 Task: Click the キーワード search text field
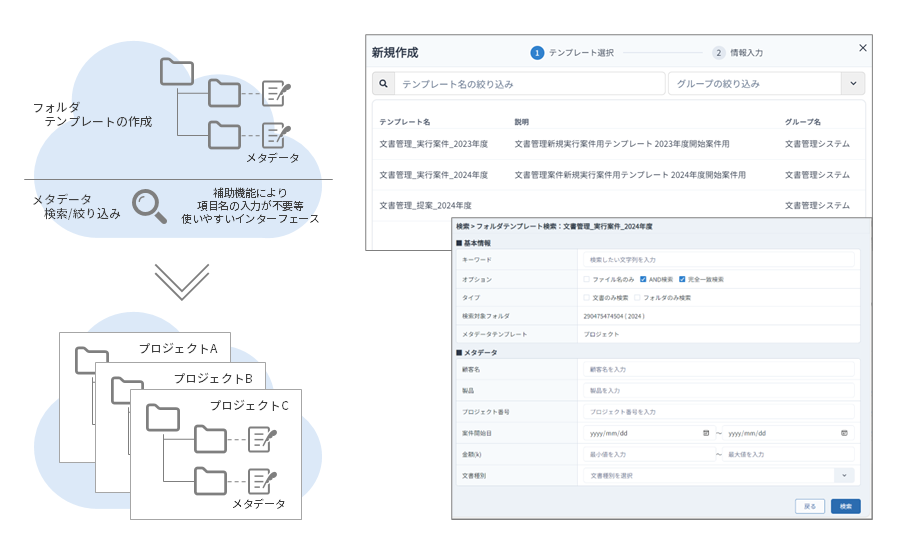pos(718,260)
